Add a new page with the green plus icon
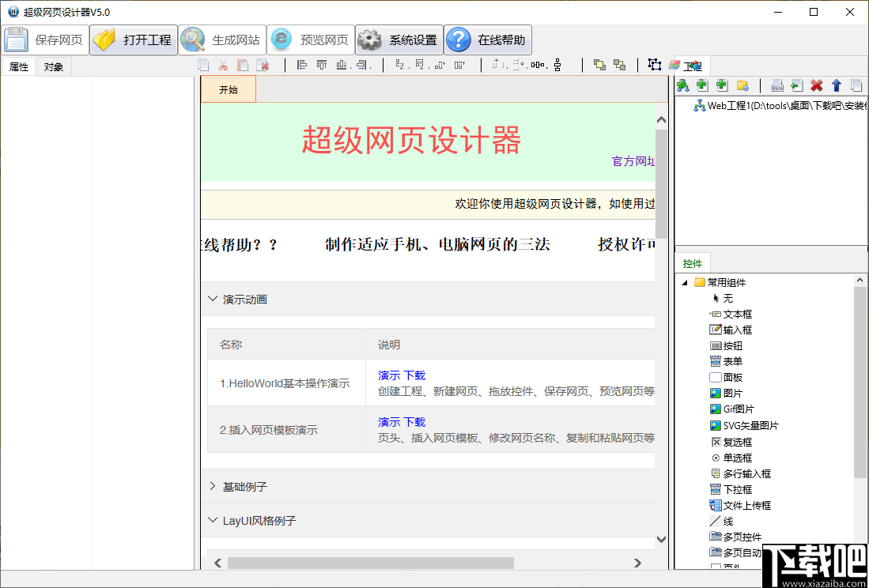 click(702, 85)
